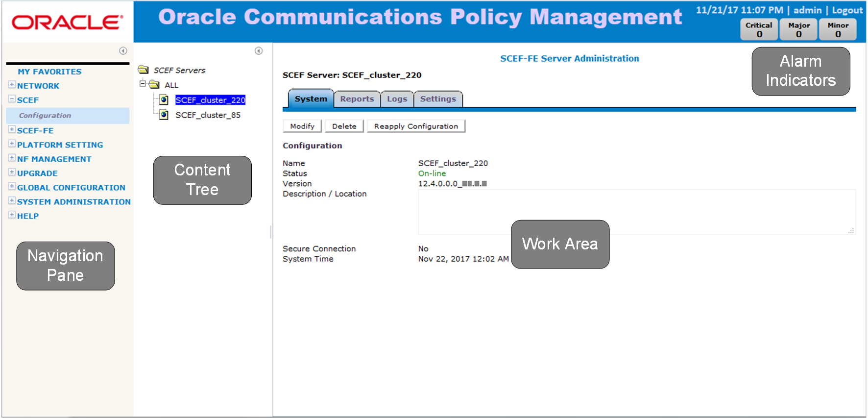The image size is (868, 418).
Task: Click the GLOBAL CONFIGURATION label
Action: pos(71,188)
